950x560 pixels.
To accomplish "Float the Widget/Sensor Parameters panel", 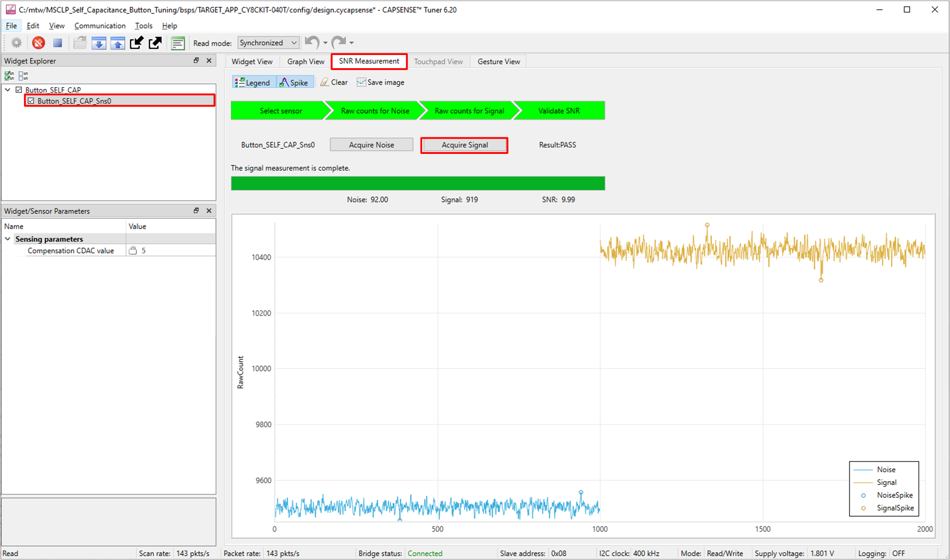I will click(196, 210).
